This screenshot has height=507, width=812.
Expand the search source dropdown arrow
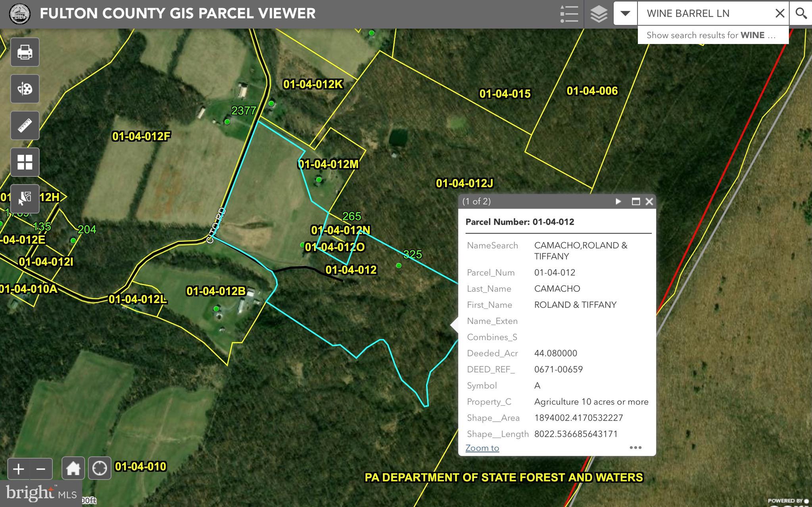625,13
